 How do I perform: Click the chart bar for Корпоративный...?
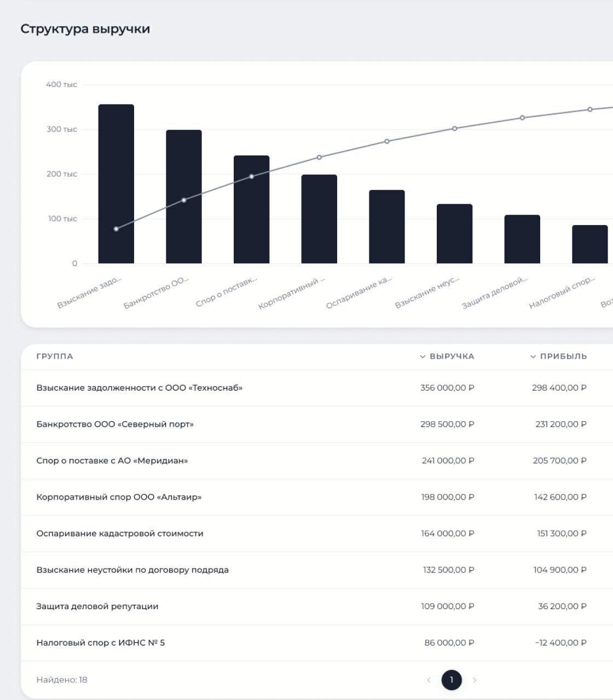click(319, 219)
